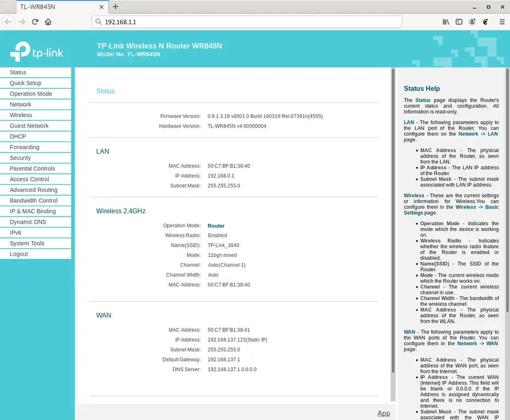Open the browser hamburger menu
This screenshot has height=420, width=510.
tap(501, 22)
